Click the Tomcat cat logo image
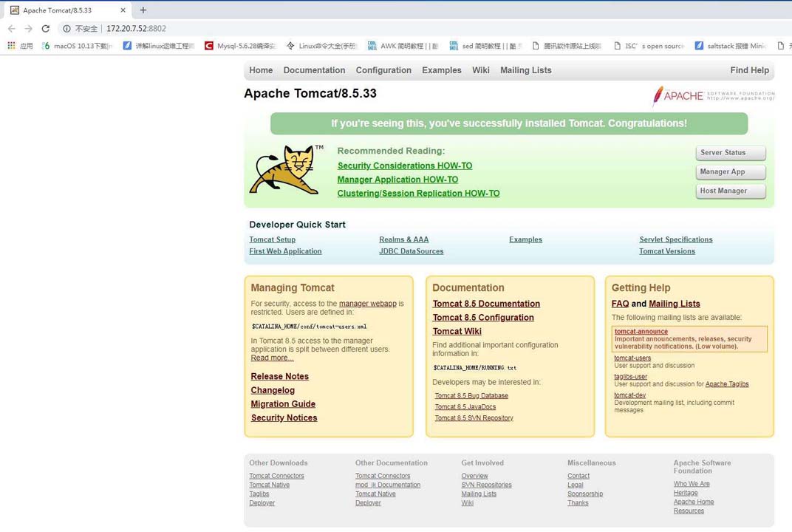 [x=287, y=170]
